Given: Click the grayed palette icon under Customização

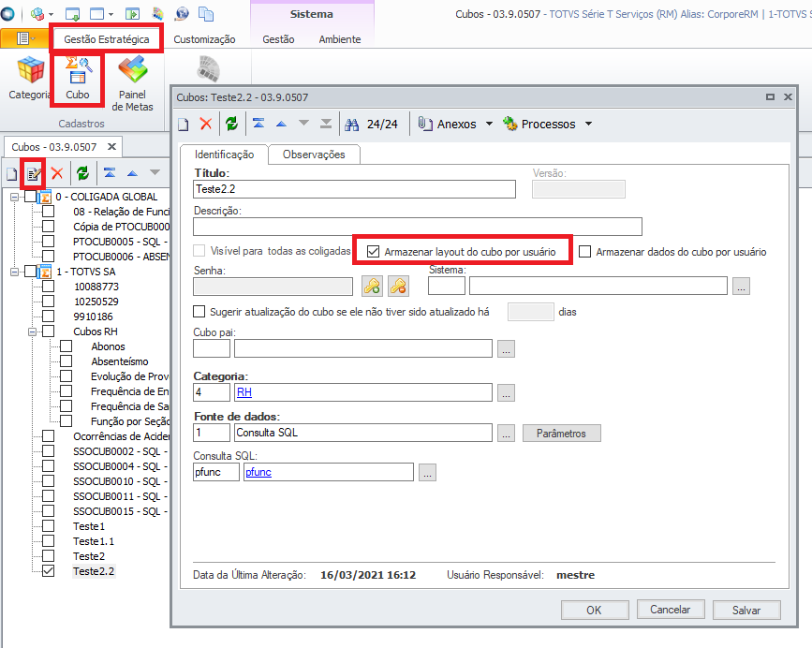Looking at the screenshot, I should pos(209,69).
